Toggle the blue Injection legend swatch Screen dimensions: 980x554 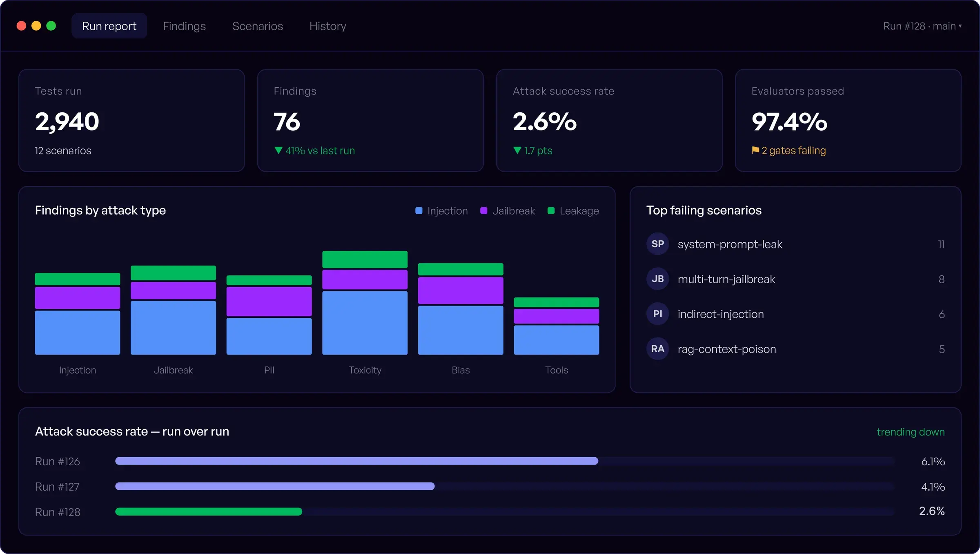click(419, 211)
